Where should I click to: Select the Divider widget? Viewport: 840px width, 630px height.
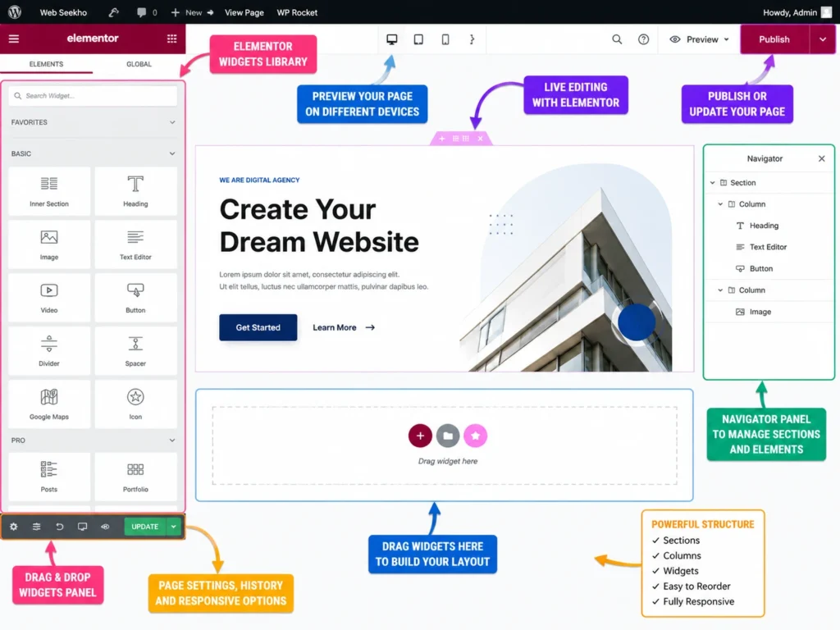(x=49, y=350)
